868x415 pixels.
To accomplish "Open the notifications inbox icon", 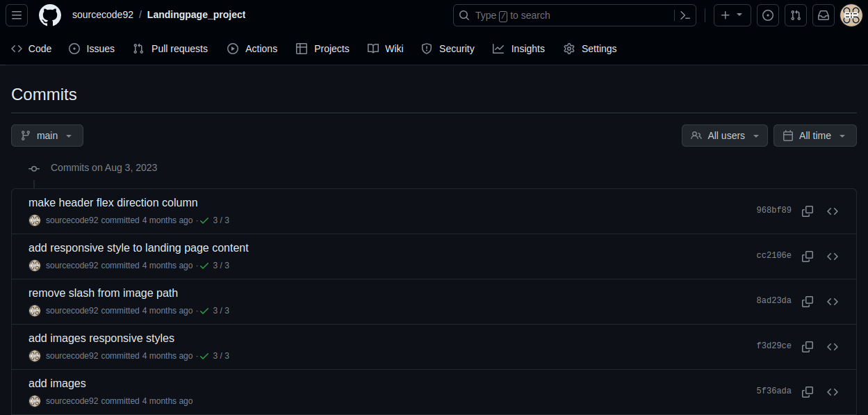I will click(x=824, y=15).
